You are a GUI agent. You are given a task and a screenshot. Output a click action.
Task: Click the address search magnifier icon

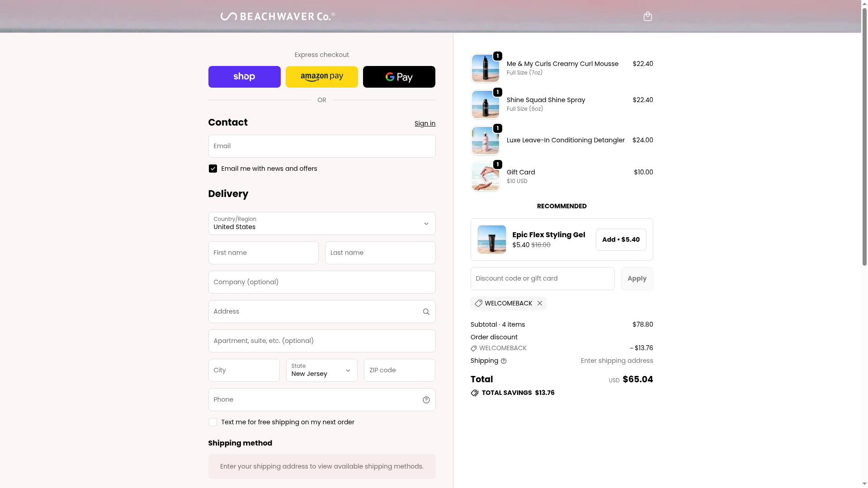tap(426, 312)
